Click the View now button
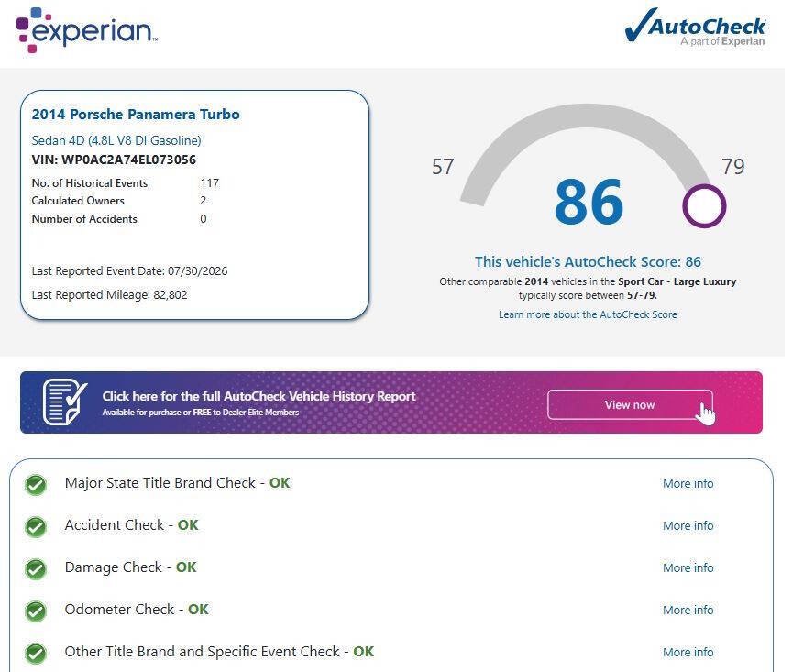 (x=630, y=404)
